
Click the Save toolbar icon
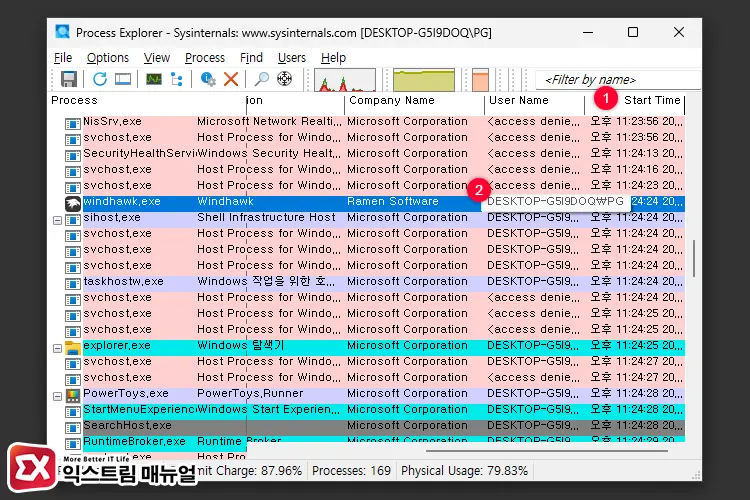pyautogui.click(x=69, y=79)
